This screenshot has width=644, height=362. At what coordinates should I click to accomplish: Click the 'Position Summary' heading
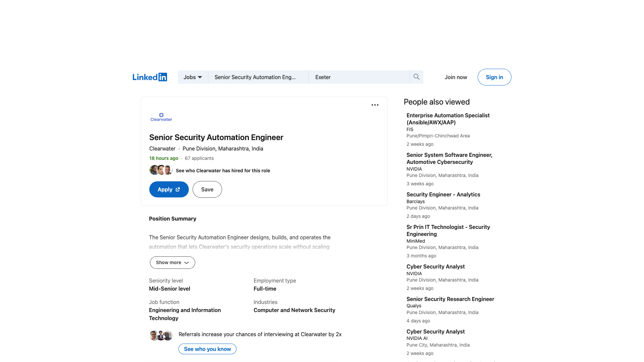172,219
